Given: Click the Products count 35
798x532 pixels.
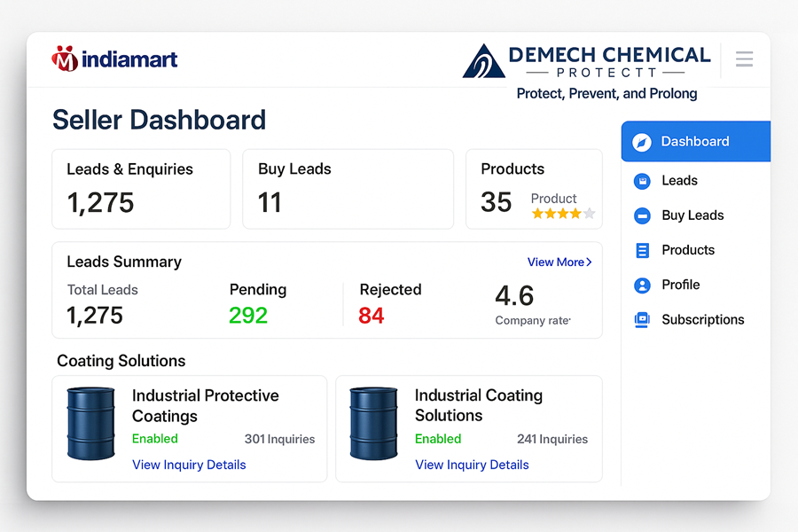Looking at the screenshot, I should (x=496, y=202).
